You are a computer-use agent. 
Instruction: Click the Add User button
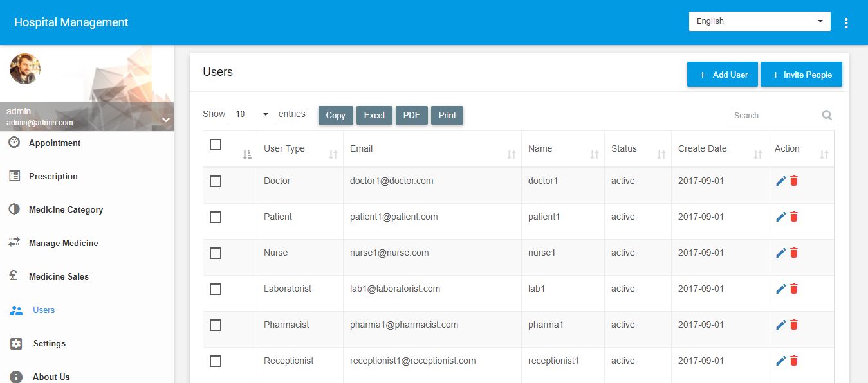723,75
